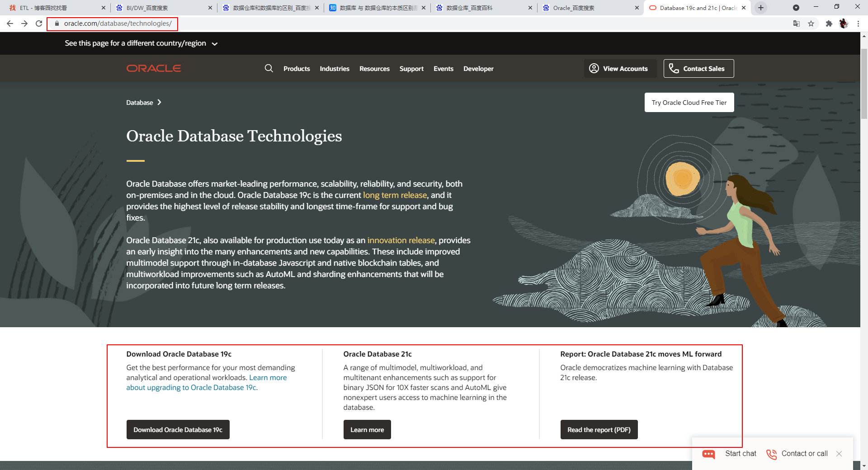Click the 'Download Oracle Database 19c' heading
The height and width of the screenshot is (470, 868).
(x=179, y=354)
